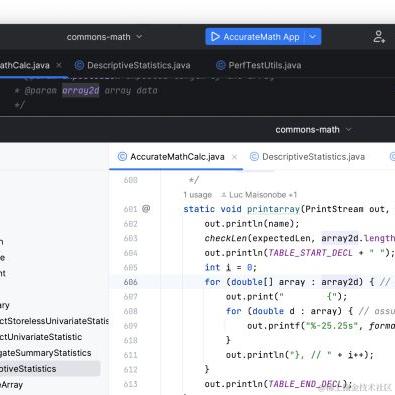Screen dimensions: 395x395
Task: Click the class icon on PerfTestUtils.java tab
Action: click(220, 65)
